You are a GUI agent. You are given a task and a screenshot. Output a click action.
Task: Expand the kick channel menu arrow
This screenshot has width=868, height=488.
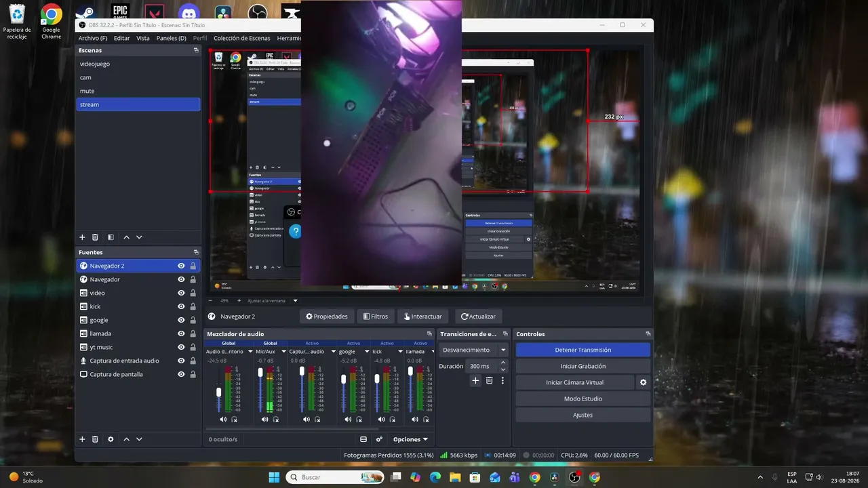(x=400, y=352)
